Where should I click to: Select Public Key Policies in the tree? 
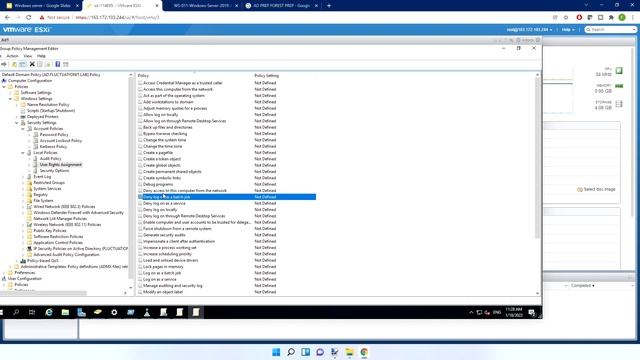point(50,231)
